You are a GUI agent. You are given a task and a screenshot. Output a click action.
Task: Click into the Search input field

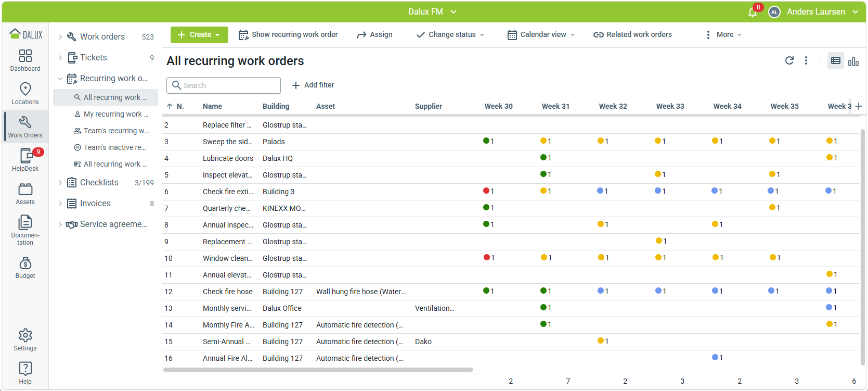click(224, 85)
